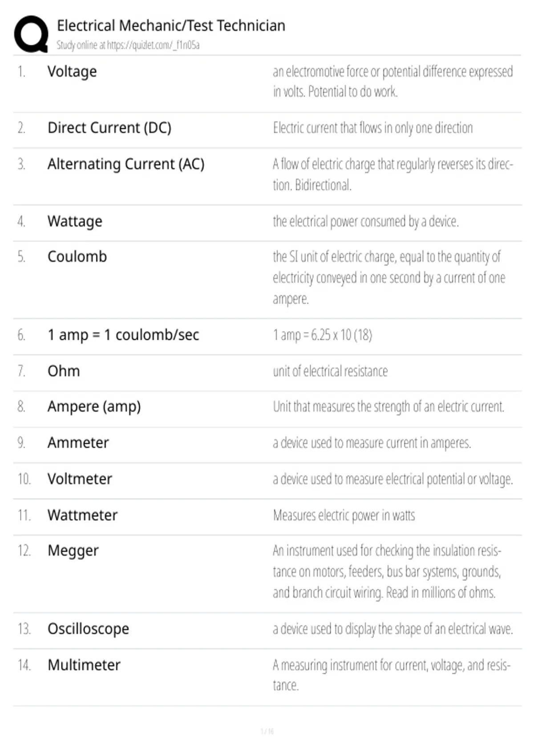Select the Voltmeter term
The height and width of the screenshot is (756, 534).
(x=80, y=479)
